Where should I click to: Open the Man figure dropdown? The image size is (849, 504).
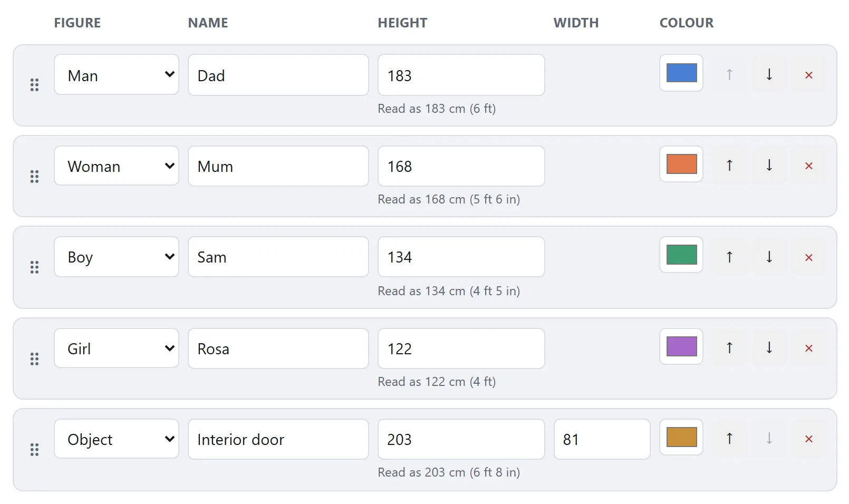click(x=117, y=75)
